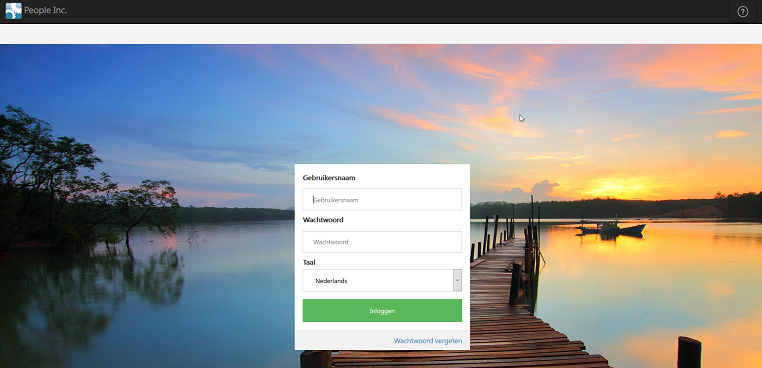
Task: Click the Taal combo box arrow
Action: [457, 280]
